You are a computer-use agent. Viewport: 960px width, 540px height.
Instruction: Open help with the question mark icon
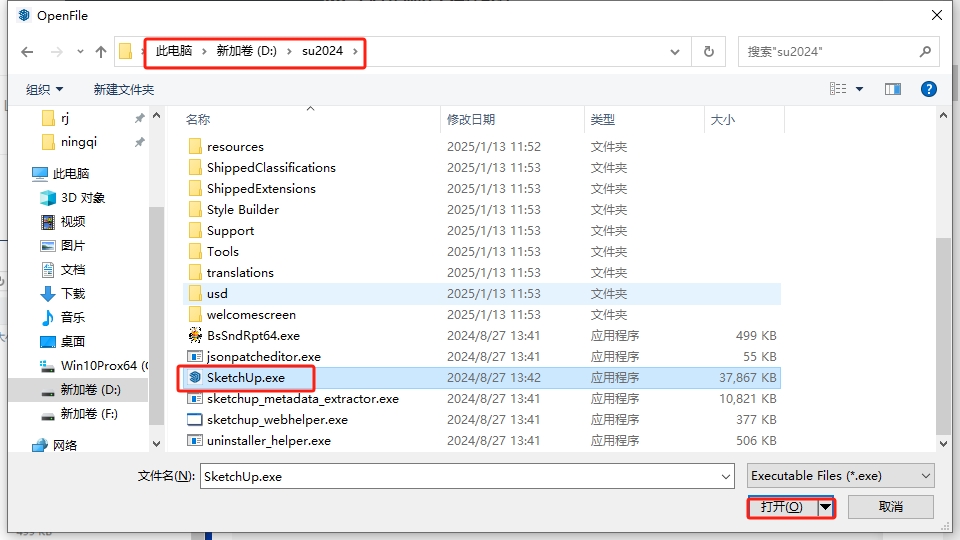[x=929, y=89]
